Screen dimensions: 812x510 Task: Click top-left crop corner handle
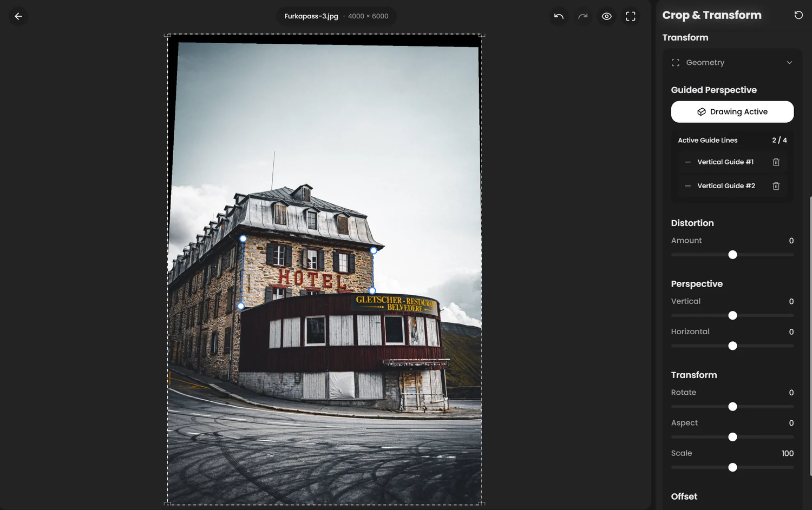click(x=167, y=35)
